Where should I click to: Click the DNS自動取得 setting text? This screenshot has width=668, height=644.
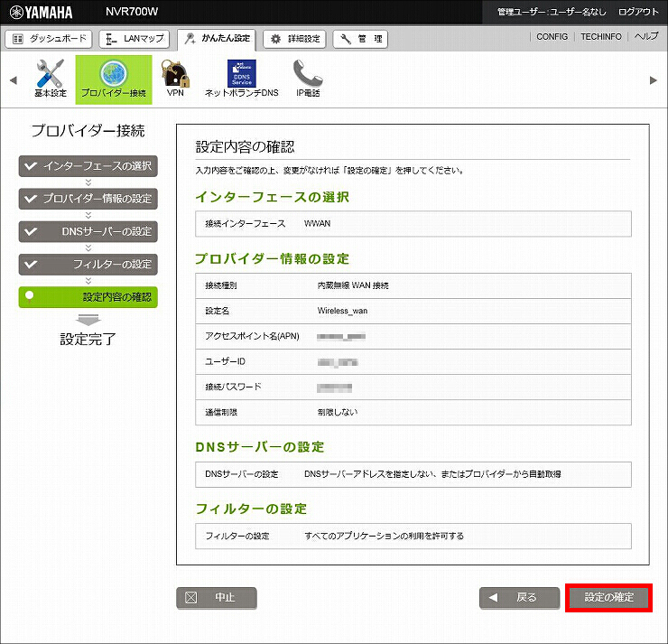coord(432,474)
